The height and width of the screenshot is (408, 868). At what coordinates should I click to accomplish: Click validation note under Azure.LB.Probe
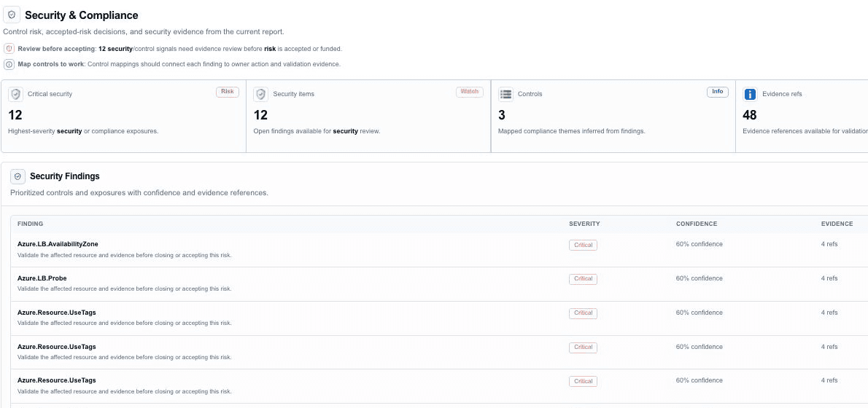point(125,289)
